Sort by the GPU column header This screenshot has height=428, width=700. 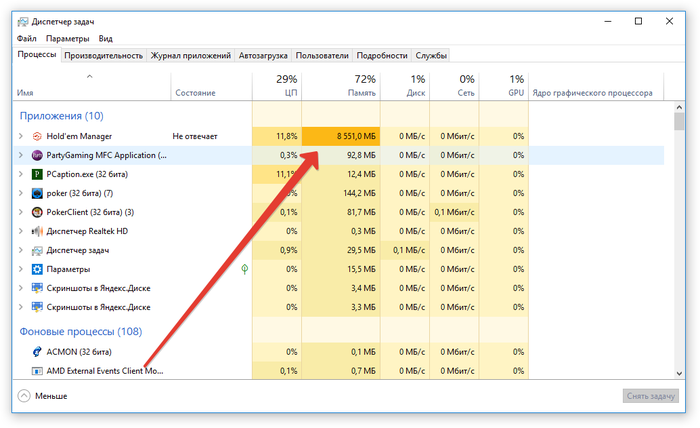pyautogui.click(x=504, y=86)
